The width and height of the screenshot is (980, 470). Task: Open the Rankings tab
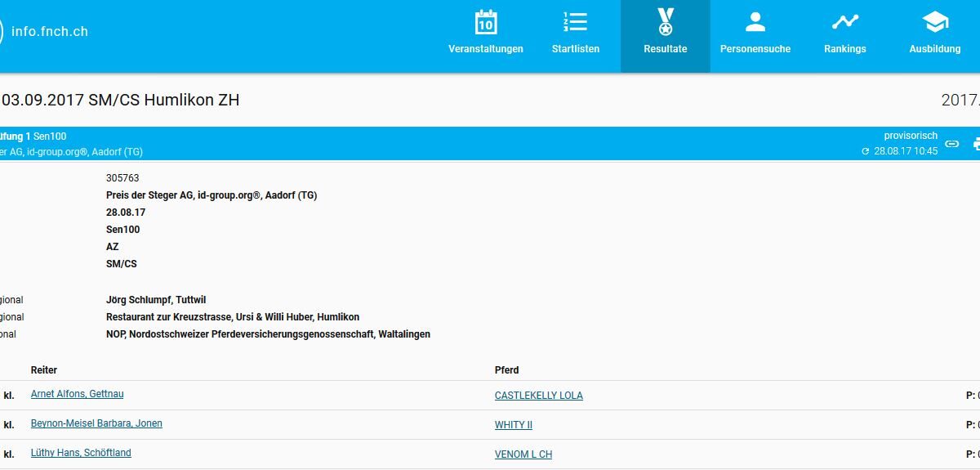click(844, 37)
